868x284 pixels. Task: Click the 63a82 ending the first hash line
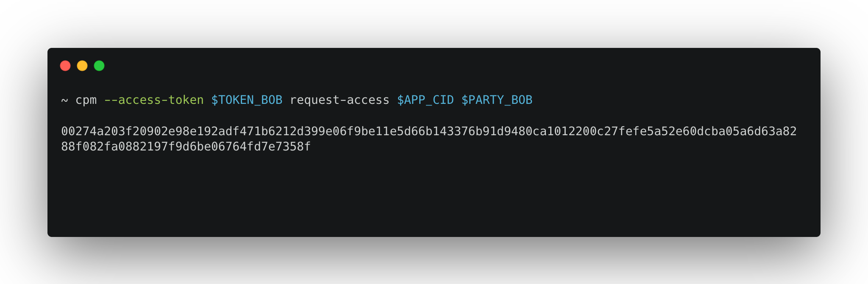pos(779,131)
